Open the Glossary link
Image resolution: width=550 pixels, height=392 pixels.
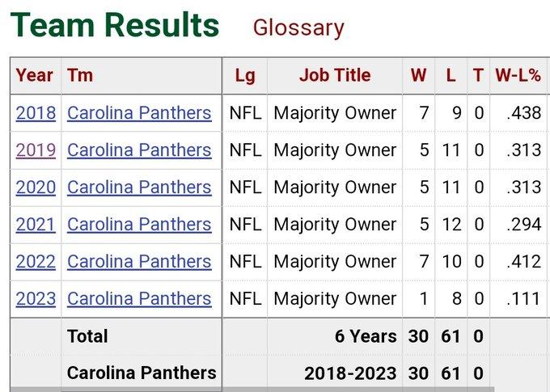(298, 27)
